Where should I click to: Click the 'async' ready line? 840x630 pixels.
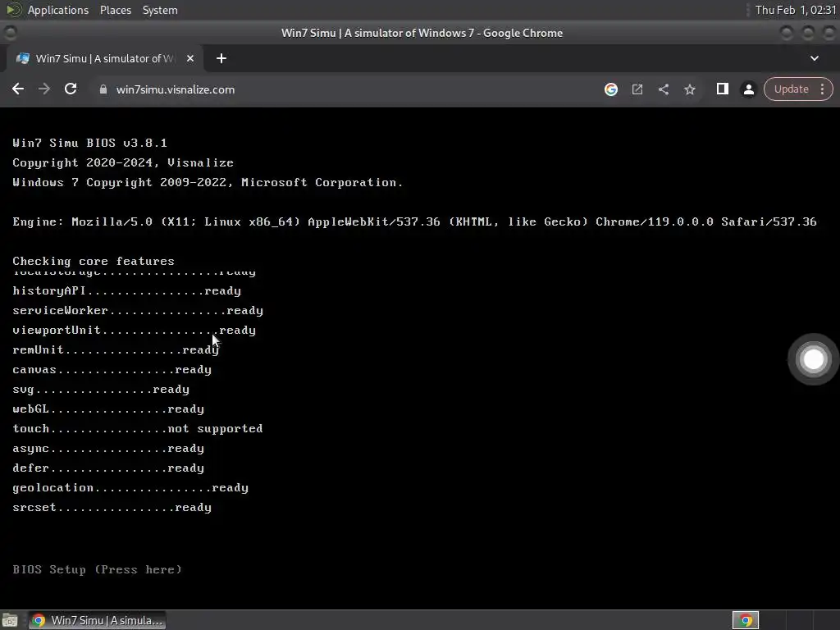[108, 449]
